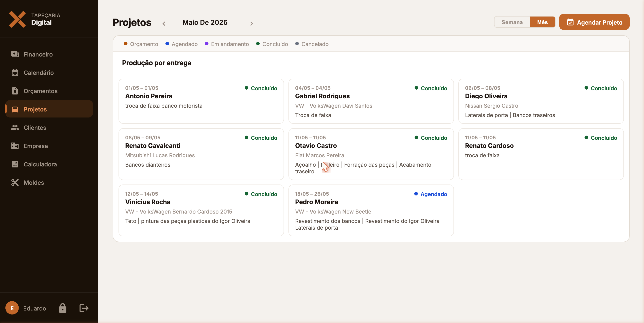Click the blue Agendado legend dot
The image size is (644, 323).
point(167,44)
